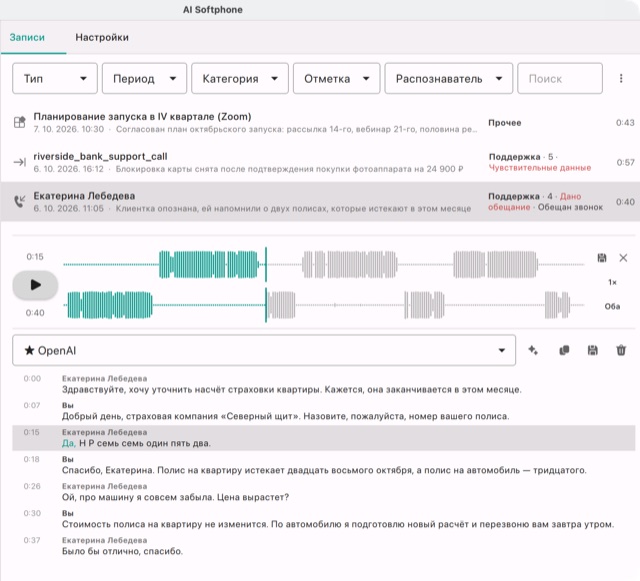Select the Екатерина Лебедева call recording

click(x=320, y=202)
